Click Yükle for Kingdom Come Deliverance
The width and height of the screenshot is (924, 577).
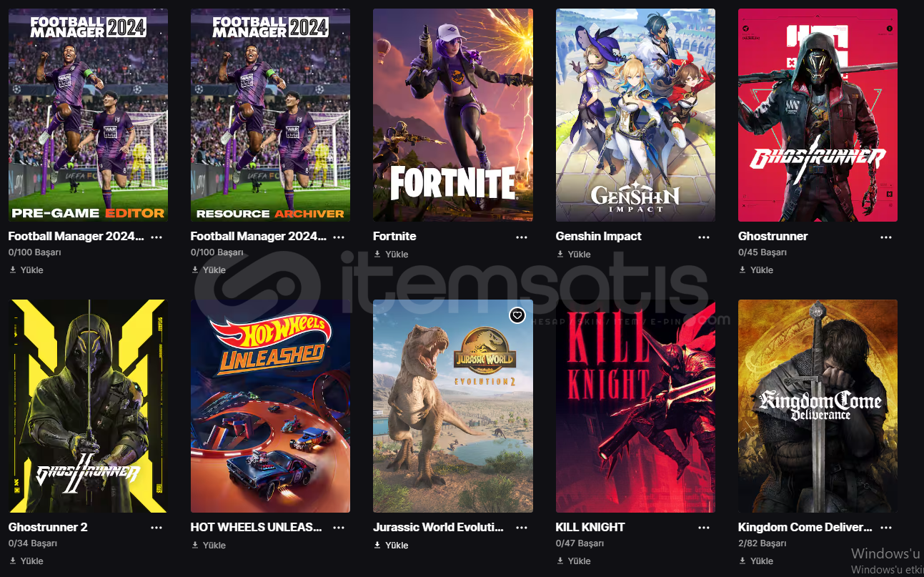coord(762,561)
